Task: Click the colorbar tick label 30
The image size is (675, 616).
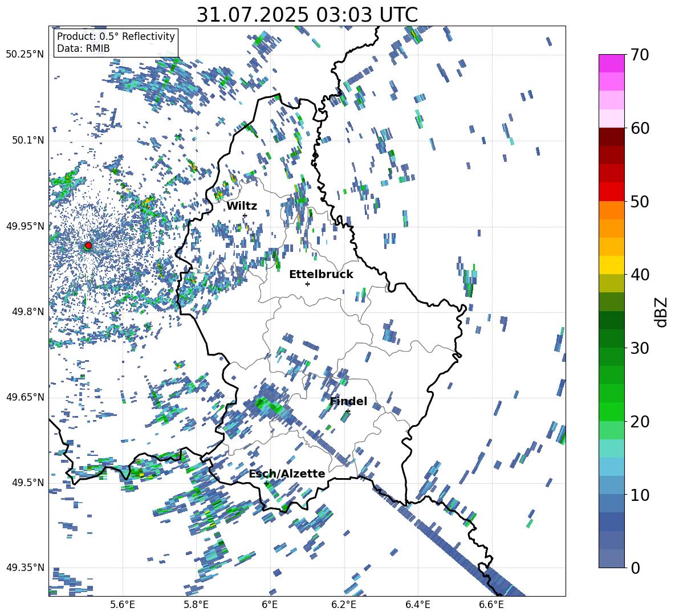Action: pyautogui.click(x=640, y=348)
